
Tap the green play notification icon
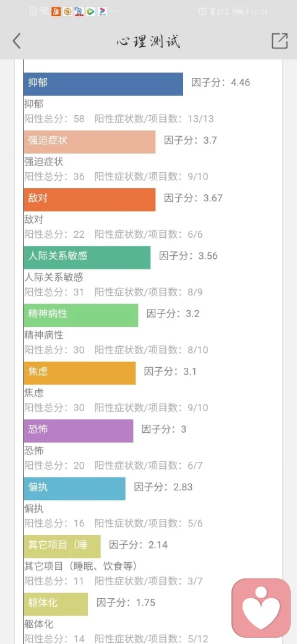[x=91, y=12]
